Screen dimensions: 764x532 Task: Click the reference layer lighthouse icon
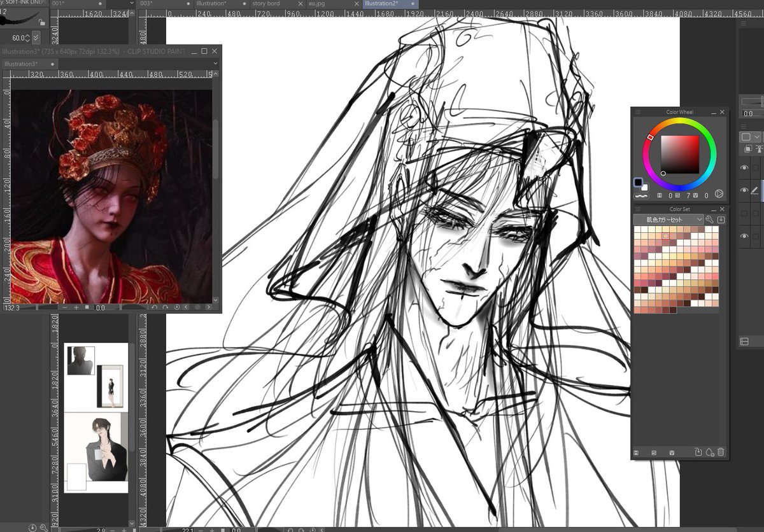(x=760, y=150)
